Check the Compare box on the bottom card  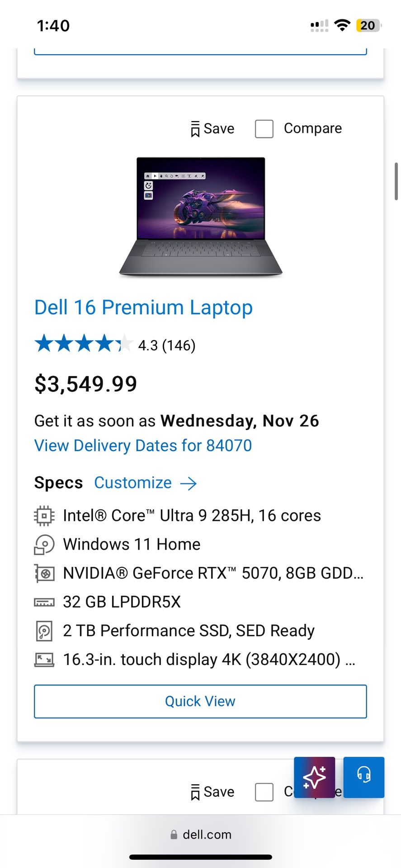pyautogui.click(x=264, y=792)
